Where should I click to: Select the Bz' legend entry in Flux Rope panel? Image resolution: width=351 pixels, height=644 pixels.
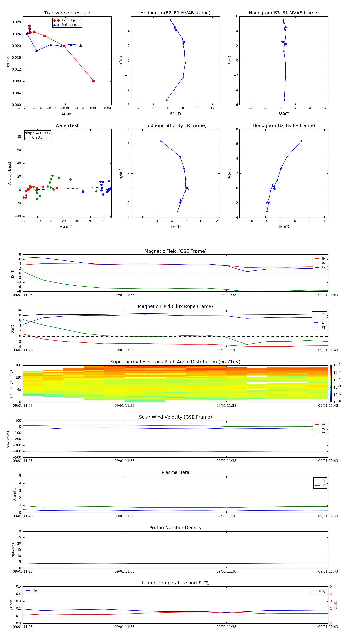320,323
